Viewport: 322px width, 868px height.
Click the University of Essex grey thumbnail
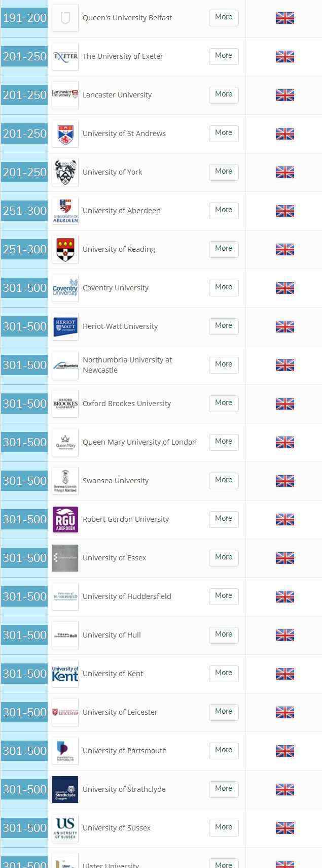point(65,558)
